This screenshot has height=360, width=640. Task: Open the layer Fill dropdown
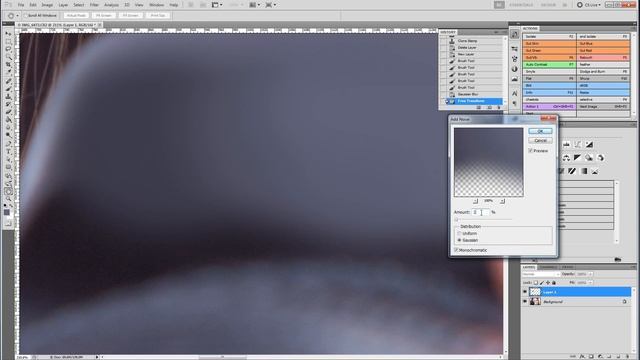click(591, 282)
